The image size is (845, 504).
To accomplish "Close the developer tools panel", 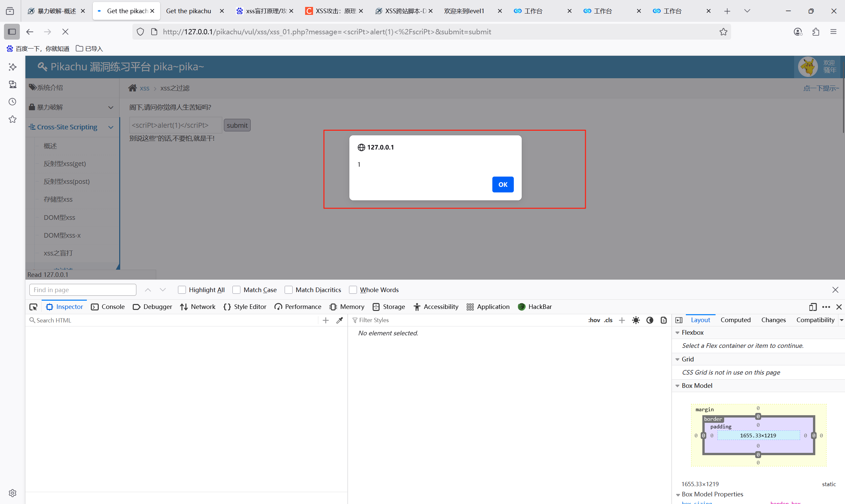I will pyautogui.click(x=839, y=307).
